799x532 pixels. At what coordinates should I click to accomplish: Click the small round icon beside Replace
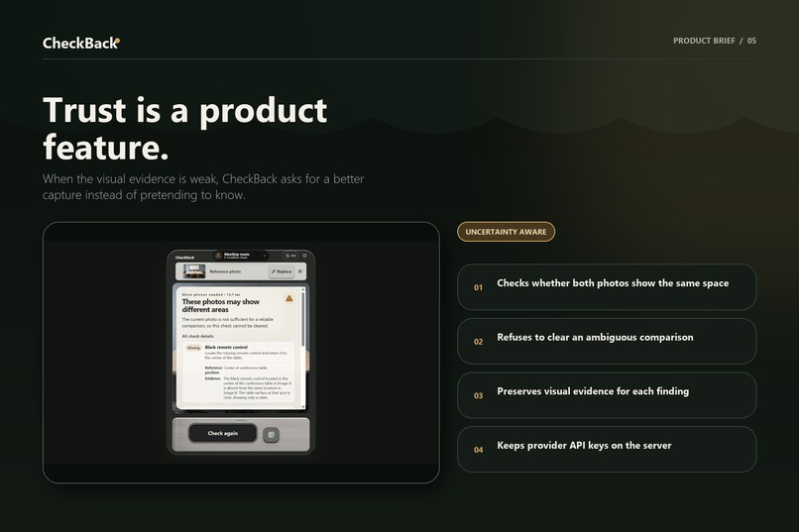[x=300, y=271]
